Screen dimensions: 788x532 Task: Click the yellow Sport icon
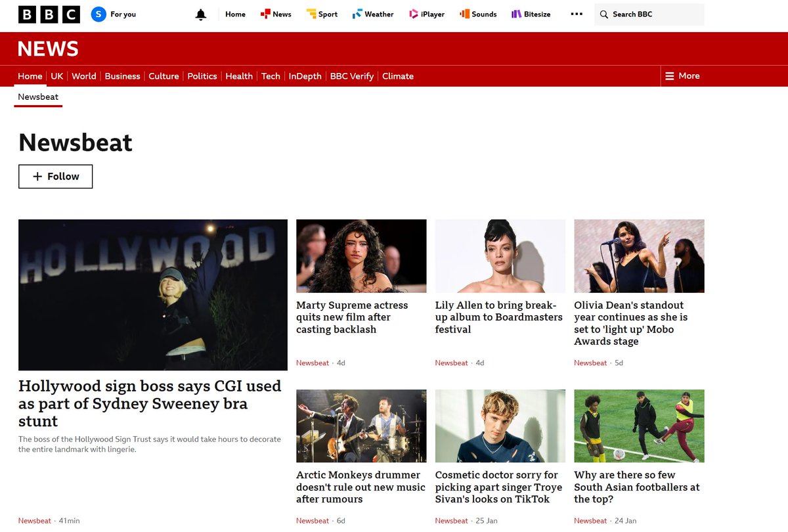(x=311, y=14)
